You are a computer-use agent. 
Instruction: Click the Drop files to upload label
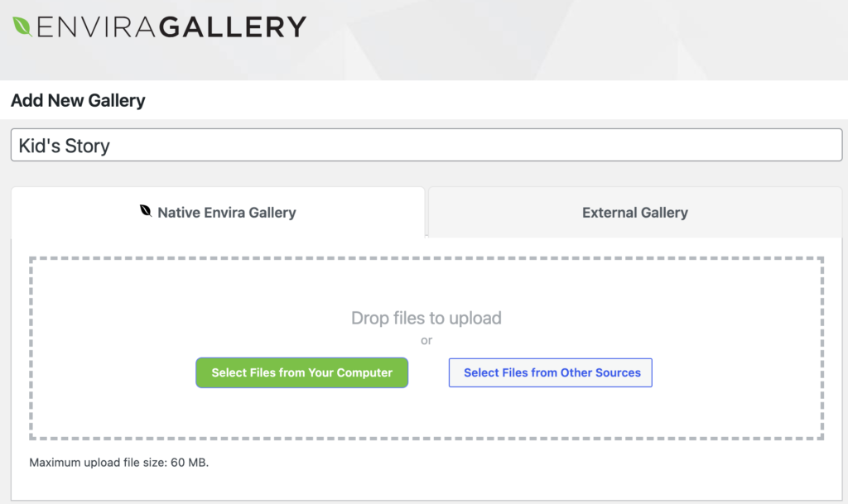[426, 318]
